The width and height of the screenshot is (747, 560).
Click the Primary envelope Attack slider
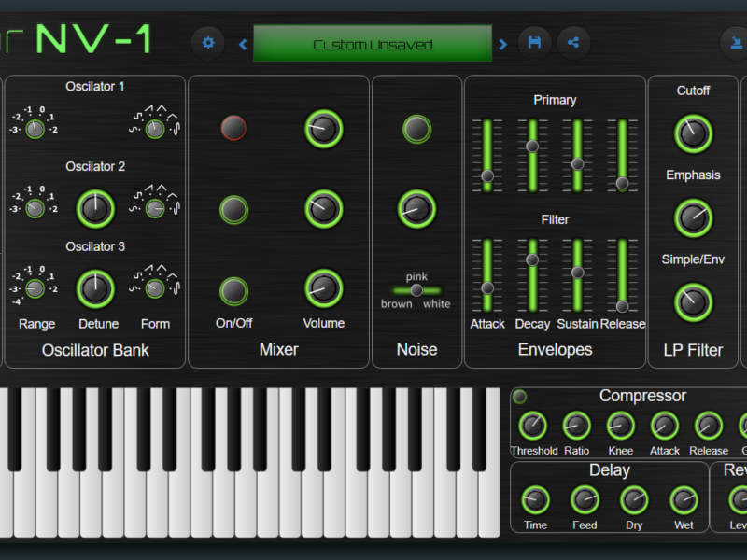tap(486, 175)
